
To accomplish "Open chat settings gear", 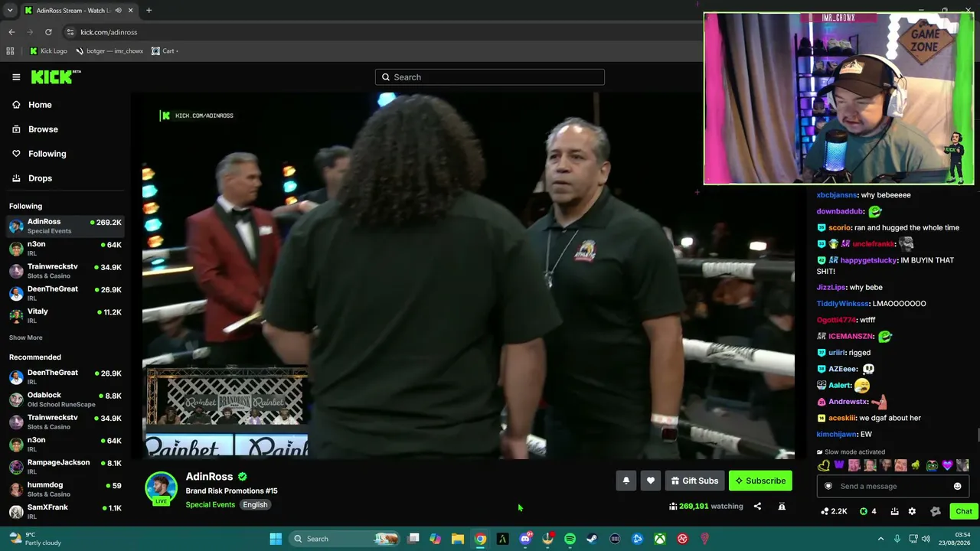I will [x=912, y=511].
